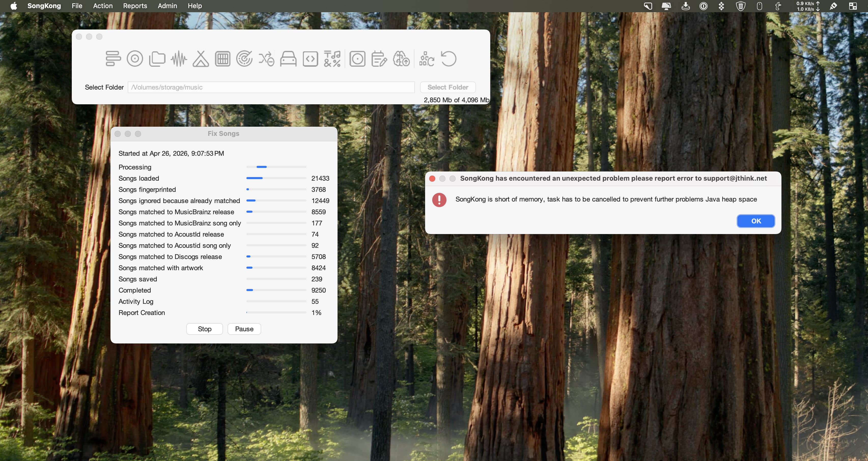This screenshot has width=868, height=461.
Task: Click the 'Songs matched to Discogs release' label
Action: [170, 257]
